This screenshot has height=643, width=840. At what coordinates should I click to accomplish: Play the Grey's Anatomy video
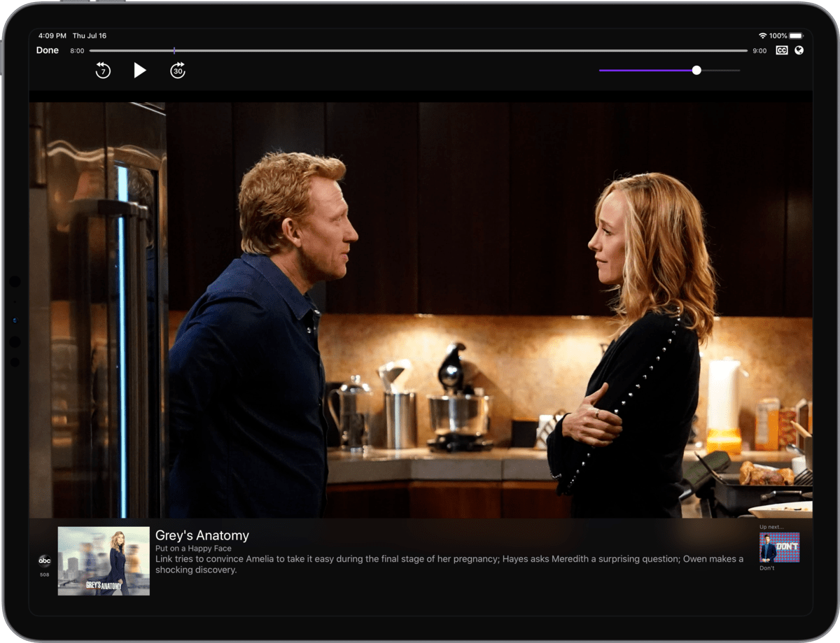coord(140,70)
